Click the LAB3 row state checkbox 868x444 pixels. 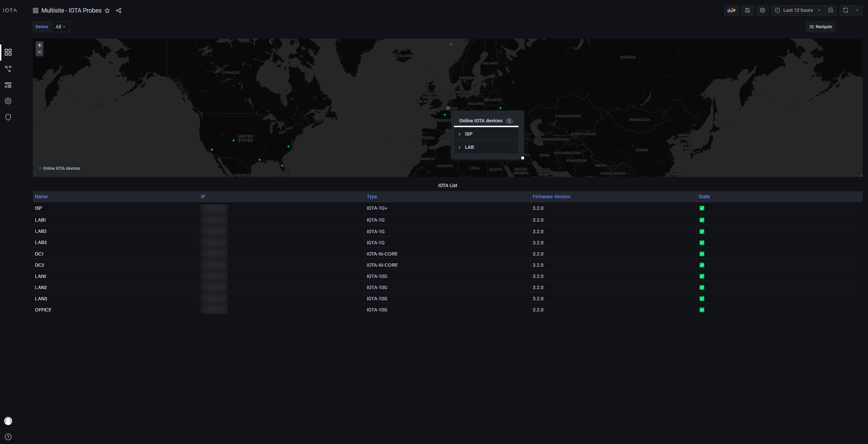pos(702,243)
